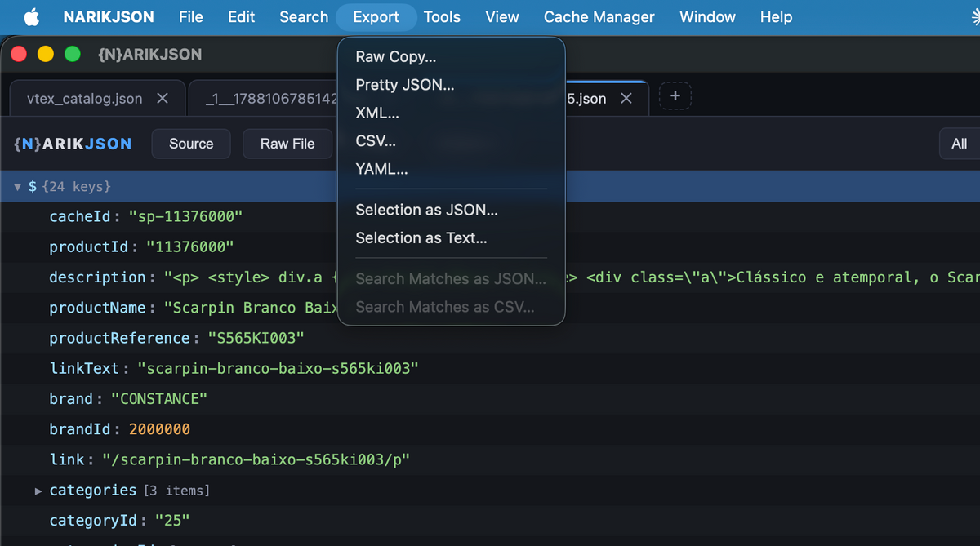Choose Pretty JSON... export option
Screen dimensions: 980x546
[452, 85]
